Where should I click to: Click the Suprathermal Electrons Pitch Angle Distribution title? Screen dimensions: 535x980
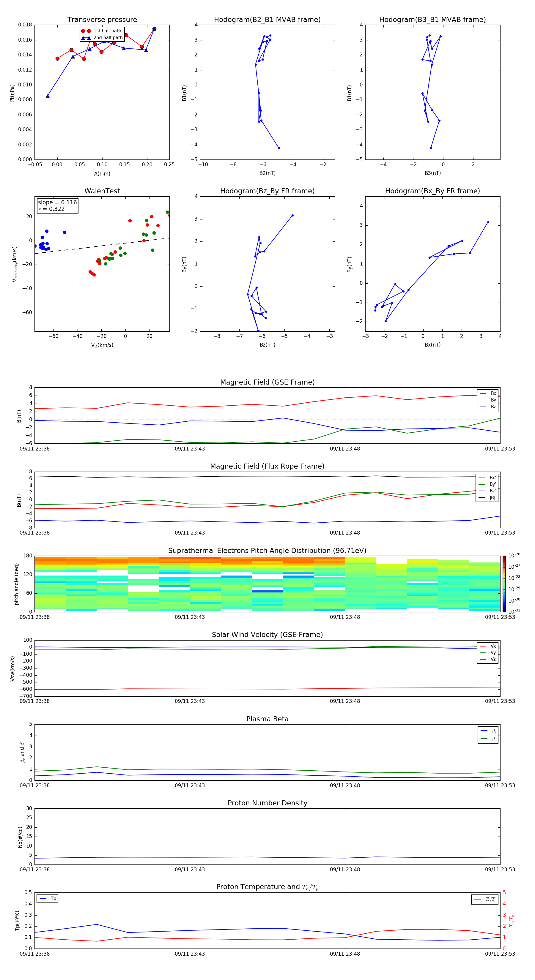[267, 551]
